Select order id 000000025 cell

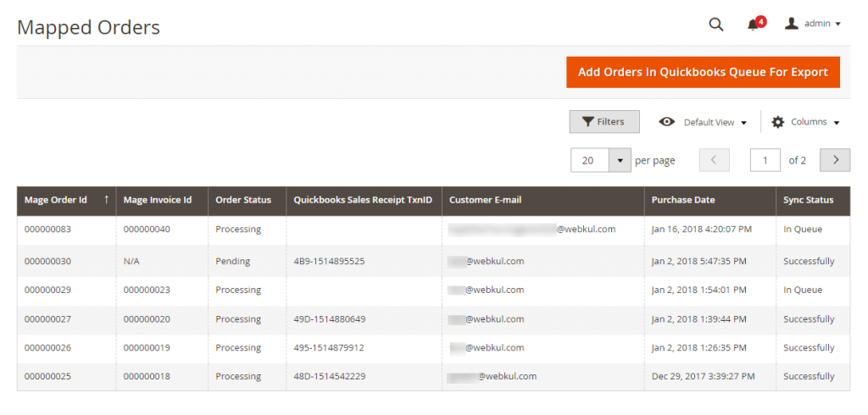coord(47,377)
